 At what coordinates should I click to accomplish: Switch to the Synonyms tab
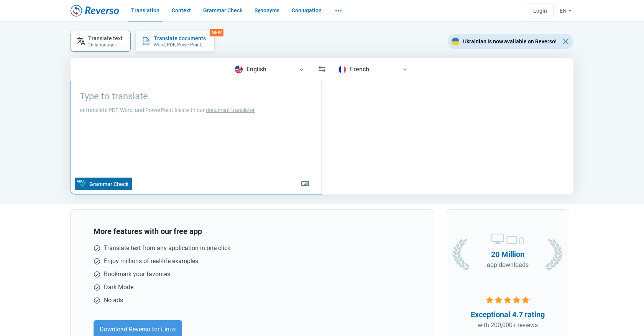267,10
